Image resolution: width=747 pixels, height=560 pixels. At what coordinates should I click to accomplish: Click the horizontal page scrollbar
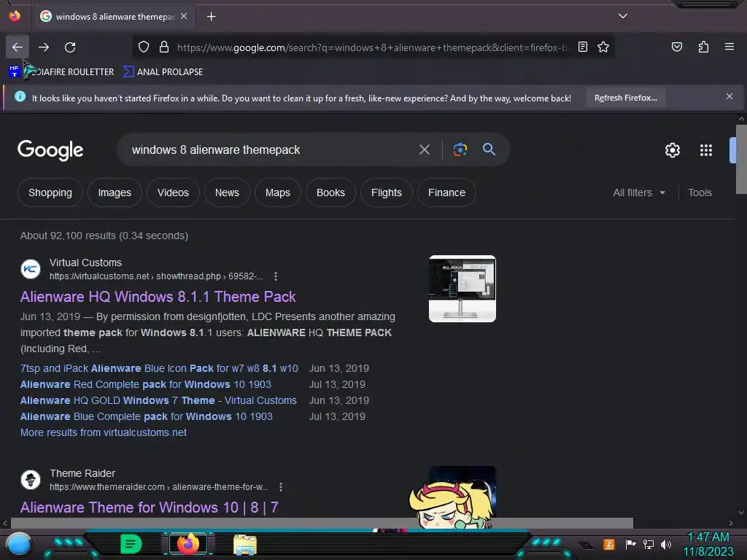pos(322,523)
